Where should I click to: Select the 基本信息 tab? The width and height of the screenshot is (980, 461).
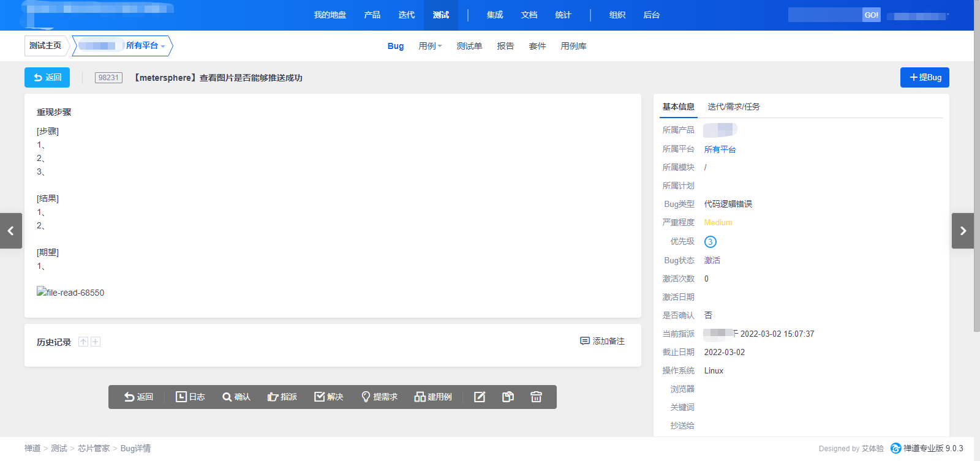[678, 107]
